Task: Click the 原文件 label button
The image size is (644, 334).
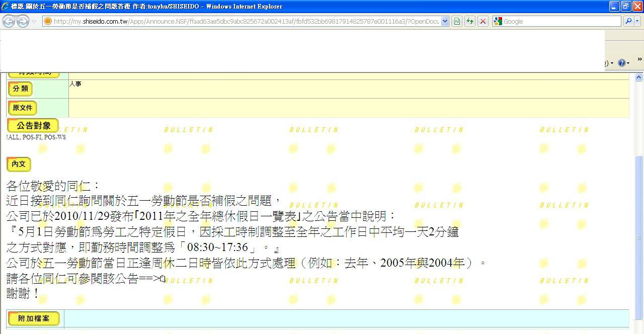Action: (x=23, y=108)
